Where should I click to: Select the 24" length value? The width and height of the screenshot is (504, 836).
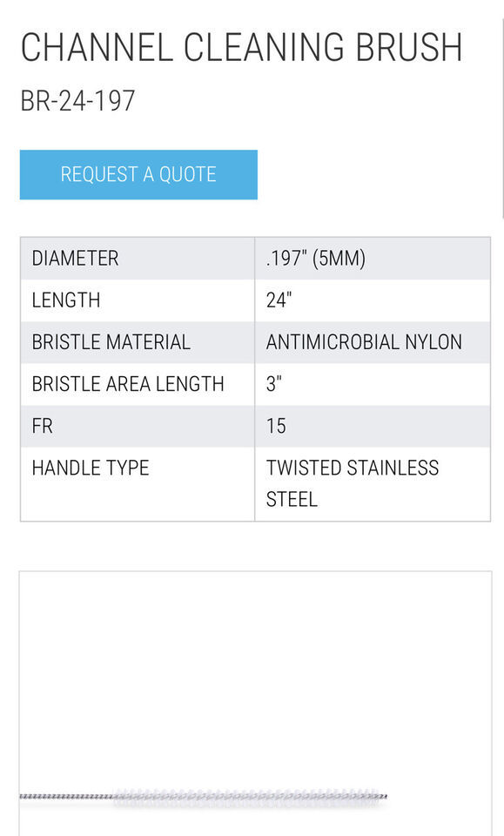click(x=279, y=300)
